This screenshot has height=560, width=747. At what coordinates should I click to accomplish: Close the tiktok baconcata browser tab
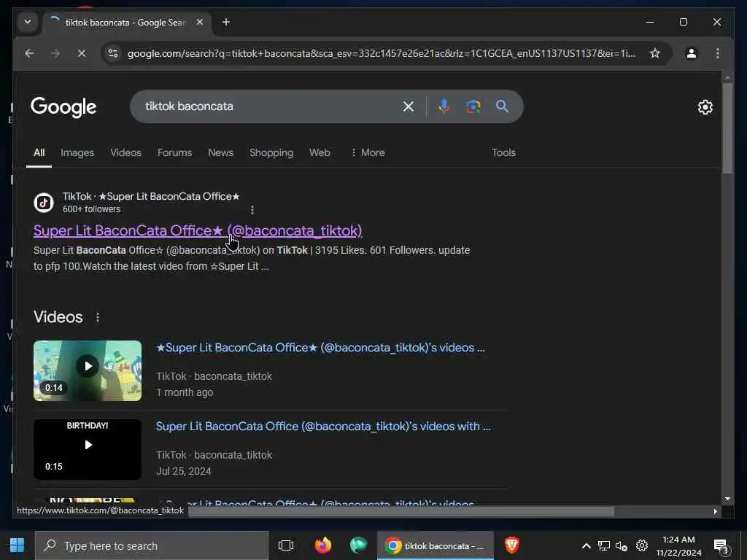(200, 22)
